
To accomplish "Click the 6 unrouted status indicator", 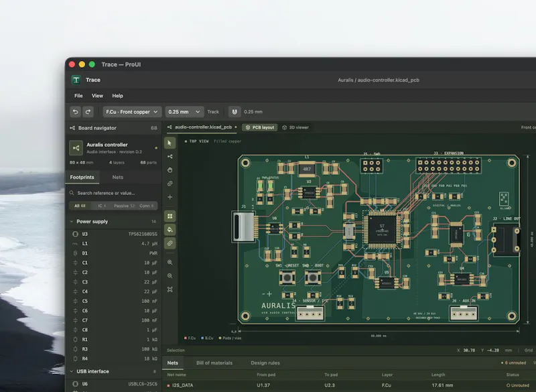I will click(513, 363).
